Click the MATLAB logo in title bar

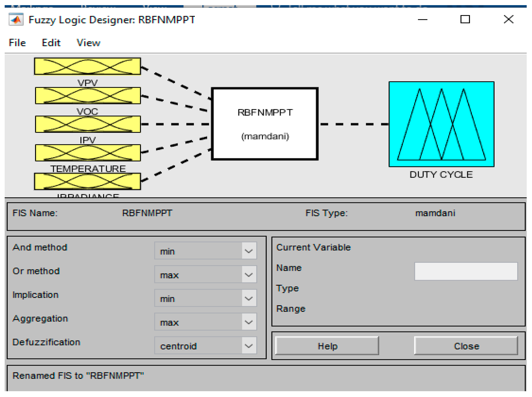[16, 19]
